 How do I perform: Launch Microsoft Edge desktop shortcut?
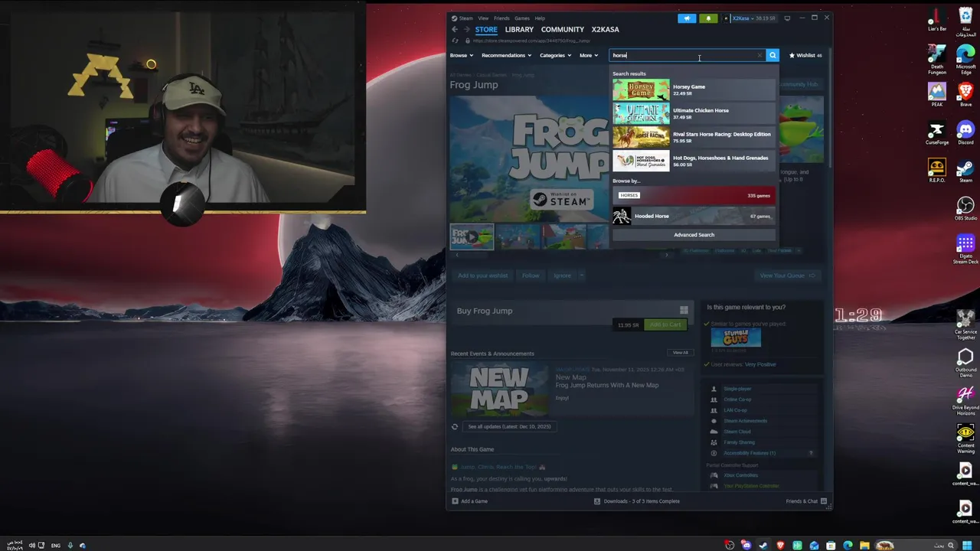point(965,60)
